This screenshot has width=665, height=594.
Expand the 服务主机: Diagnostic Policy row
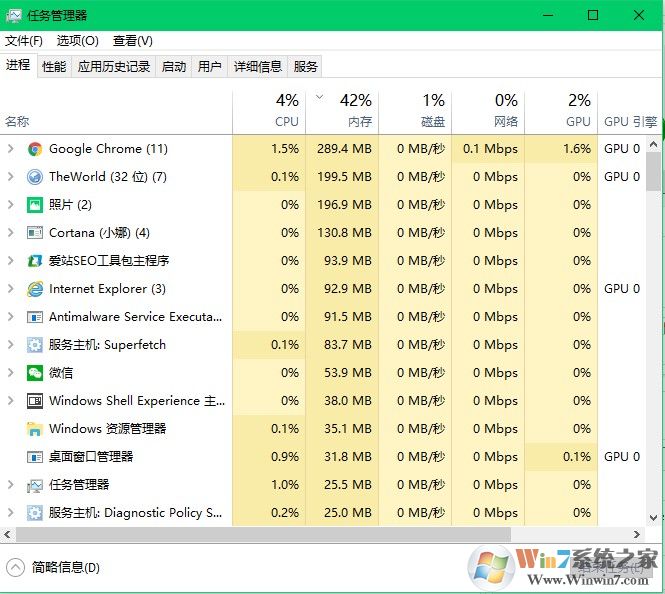point(11,513)
